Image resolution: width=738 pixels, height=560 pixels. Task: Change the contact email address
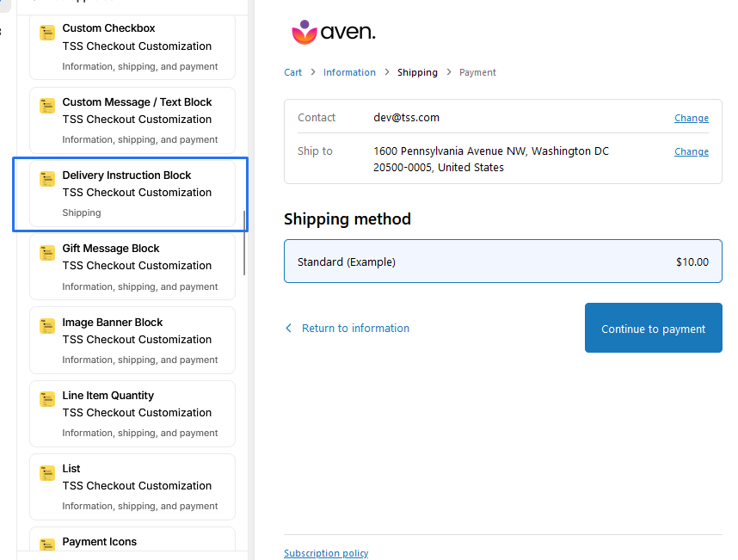[x=691, y=119]
